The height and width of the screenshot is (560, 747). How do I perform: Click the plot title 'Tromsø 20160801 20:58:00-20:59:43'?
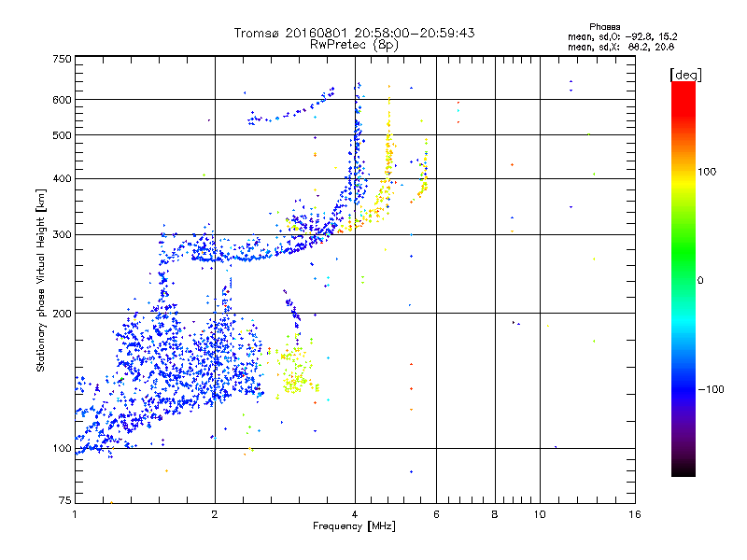coord(354,33)
